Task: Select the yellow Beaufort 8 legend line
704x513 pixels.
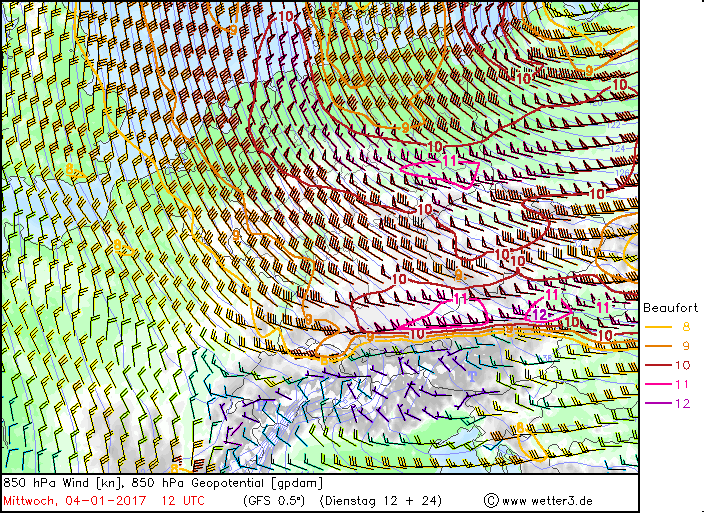Action: (x=658, y=327)
